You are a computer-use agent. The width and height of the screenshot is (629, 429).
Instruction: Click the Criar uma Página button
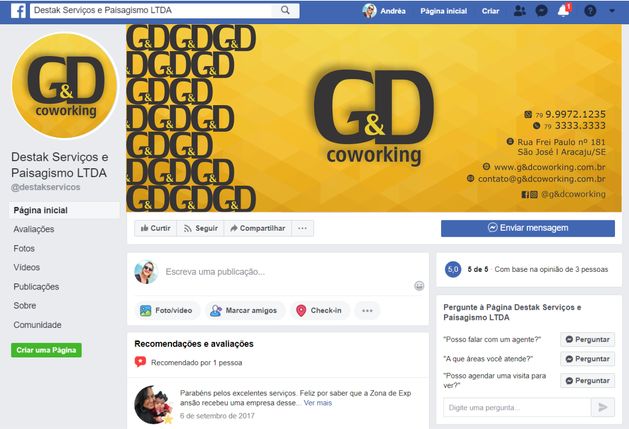tap(46, 350)
